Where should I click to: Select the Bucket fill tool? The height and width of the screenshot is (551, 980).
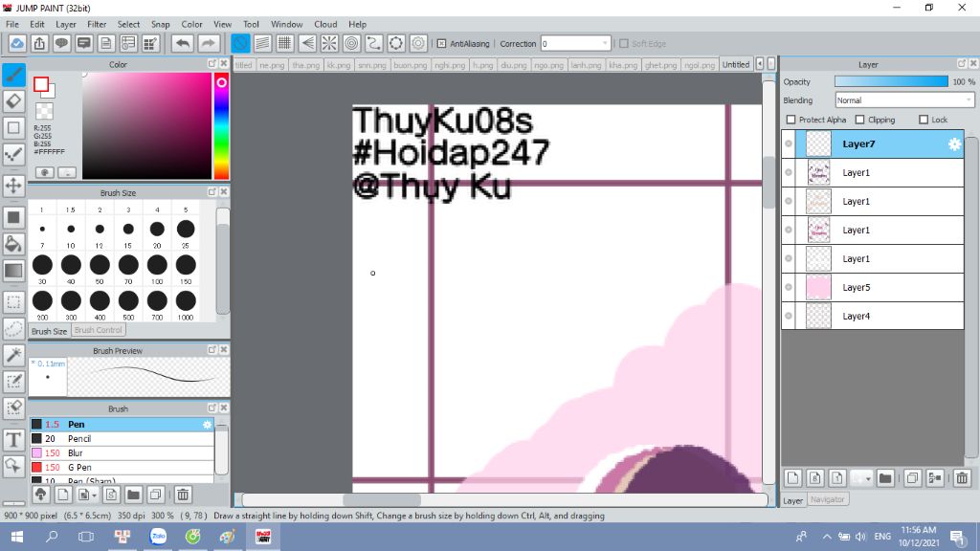click(x=13, y=244)
